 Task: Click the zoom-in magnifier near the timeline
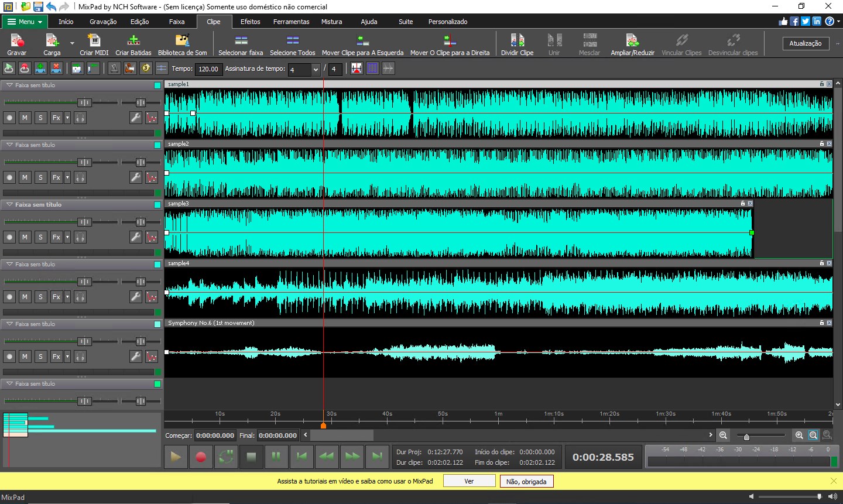pyautogui.click(x=800, y=435)
